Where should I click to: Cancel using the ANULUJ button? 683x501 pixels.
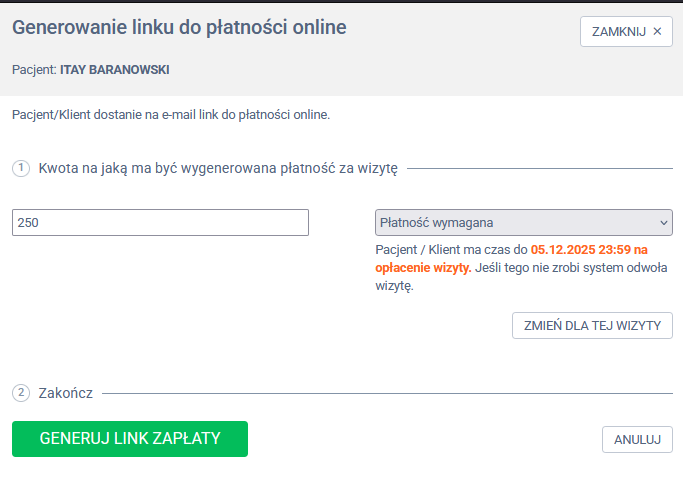tap(637, 439)
